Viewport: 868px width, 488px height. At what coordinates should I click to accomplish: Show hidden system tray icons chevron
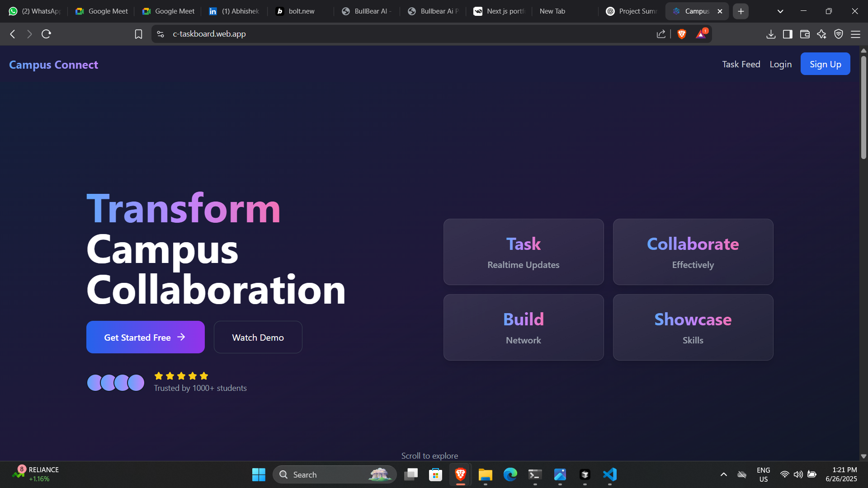[724, 474]
